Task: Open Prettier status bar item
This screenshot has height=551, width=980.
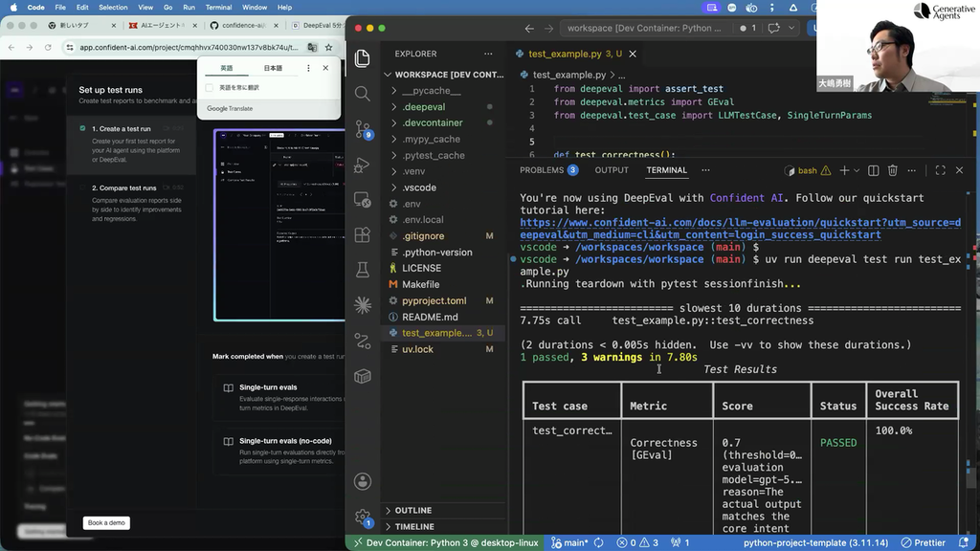Action: click(924, 543)
